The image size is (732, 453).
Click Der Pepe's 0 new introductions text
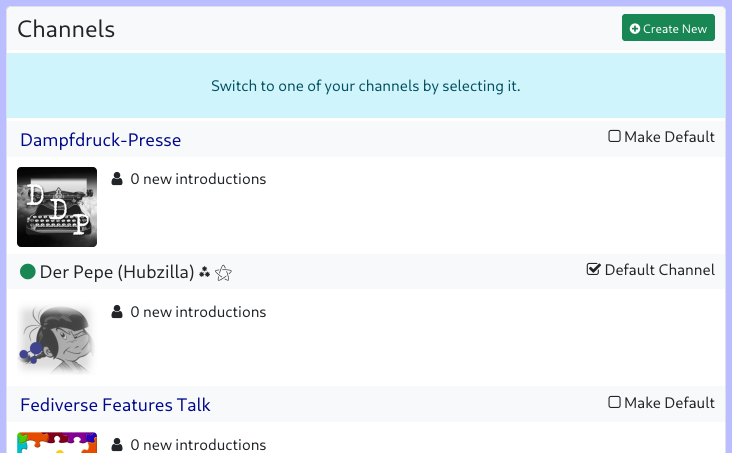[x=198, y=312]
